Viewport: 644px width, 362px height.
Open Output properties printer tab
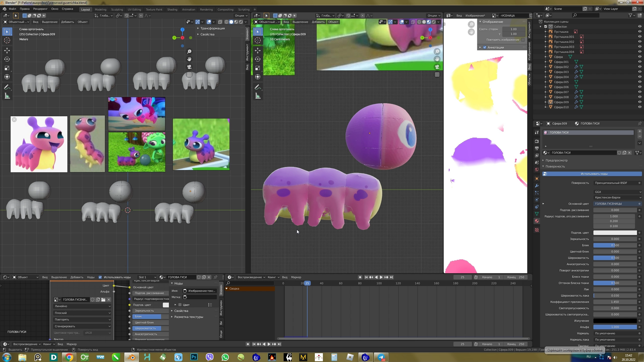(537, 148)
